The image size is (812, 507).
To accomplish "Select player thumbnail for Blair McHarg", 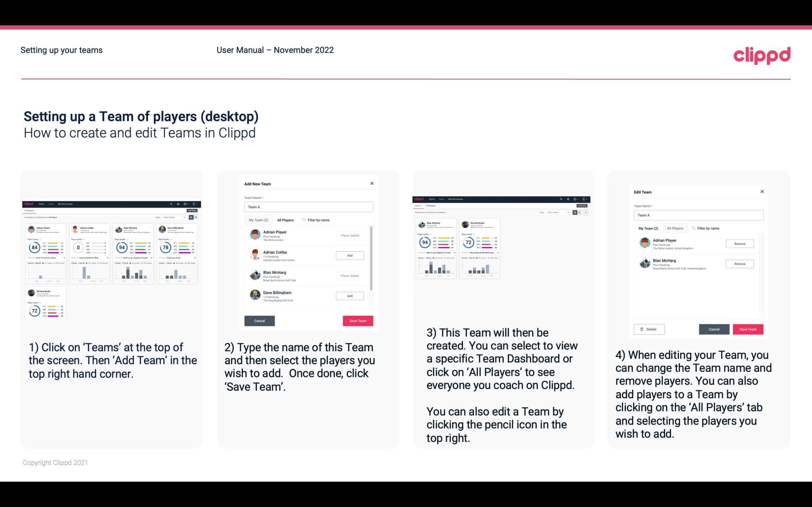I will (x=255, y=274).
